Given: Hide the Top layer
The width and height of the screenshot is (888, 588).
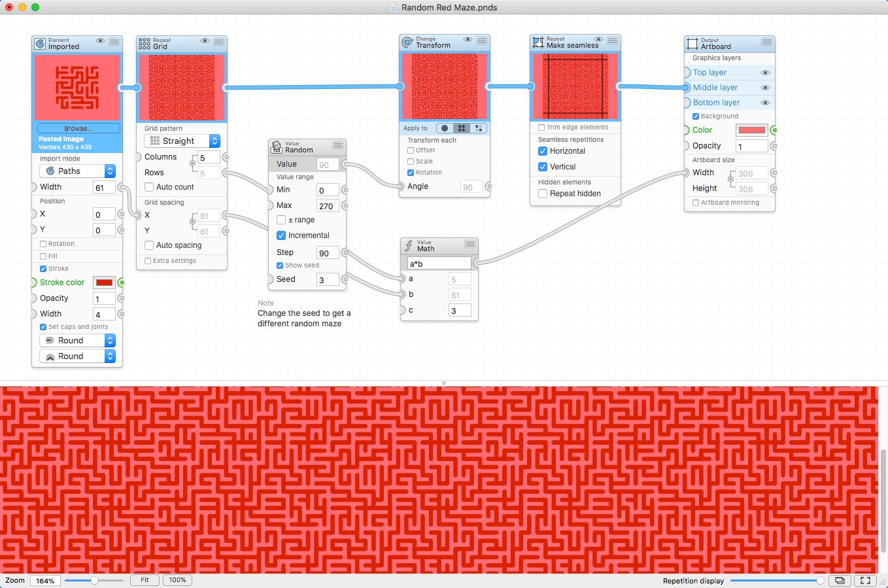Looking at the screenshot, I should (x=765, y=73).
